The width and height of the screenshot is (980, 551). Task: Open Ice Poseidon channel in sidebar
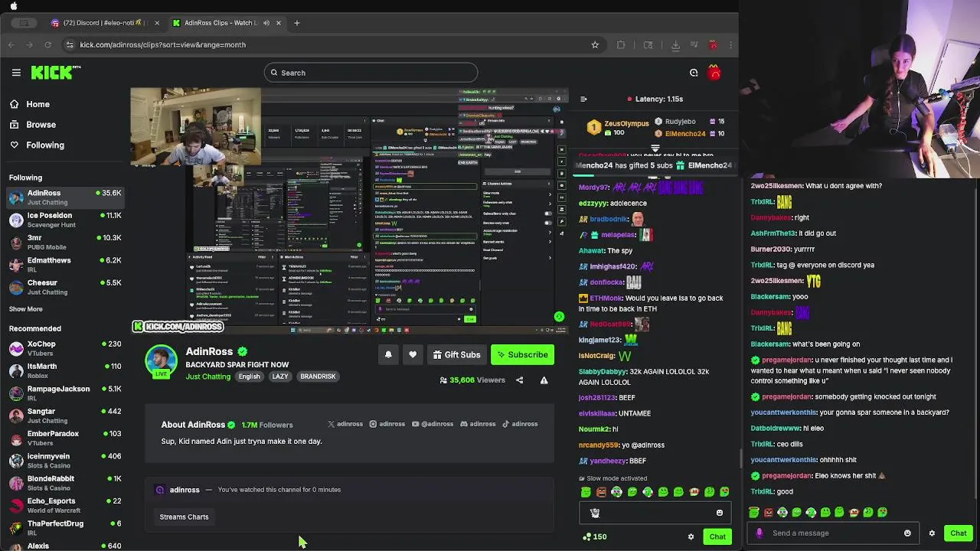65,220
